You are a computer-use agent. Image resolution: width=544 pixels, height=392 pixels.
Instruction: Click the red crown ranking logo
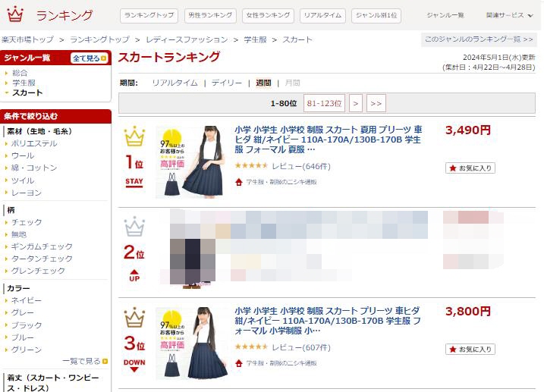point(15,14)
